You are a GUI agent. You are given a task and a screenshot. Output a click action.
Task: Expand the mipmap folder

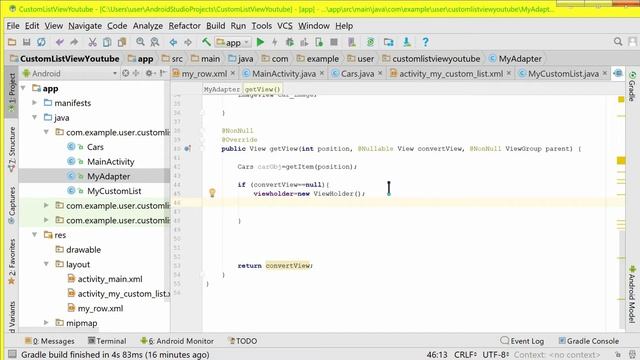(x=46, y=323)
